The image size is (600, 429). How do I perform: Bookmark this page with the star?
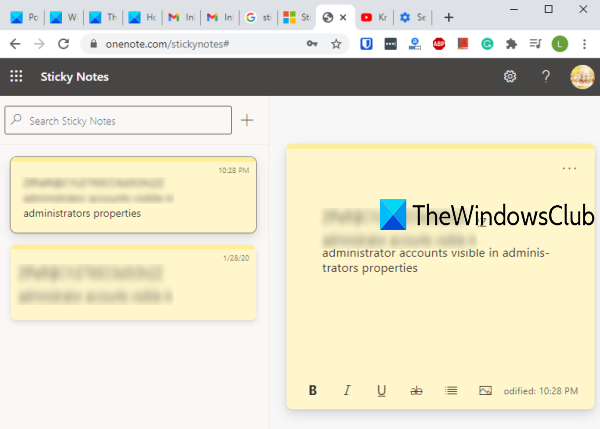coord(336,44)
